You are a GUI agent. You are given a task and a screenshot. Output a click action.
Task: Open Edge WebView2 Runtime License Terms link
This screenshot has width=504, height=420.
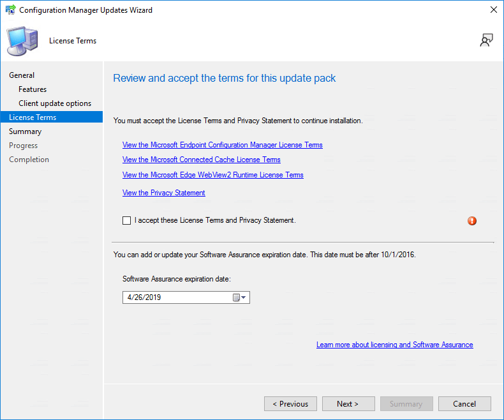213,175
